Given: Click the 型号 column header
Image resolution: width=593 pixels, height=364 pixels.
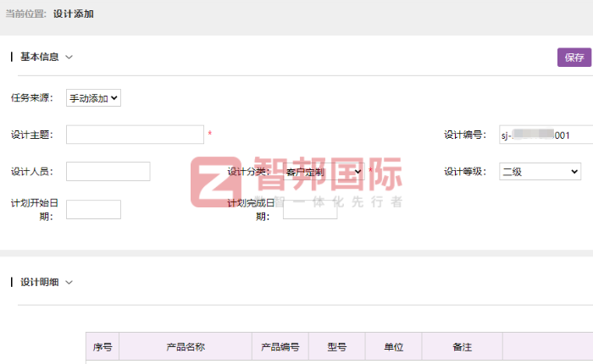Looking at the screenshot, I should tap(336, 347).
